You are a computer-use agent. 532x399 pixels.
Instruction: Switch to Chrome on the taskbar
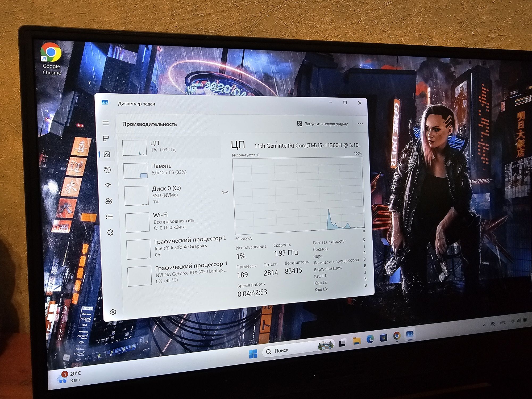point(397,336)
